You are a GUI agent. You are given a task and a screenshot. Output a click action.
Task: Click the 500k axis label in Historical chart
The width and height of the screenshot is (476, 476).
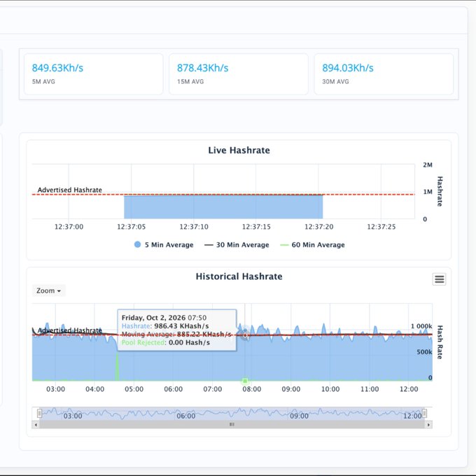coord(424,352)
